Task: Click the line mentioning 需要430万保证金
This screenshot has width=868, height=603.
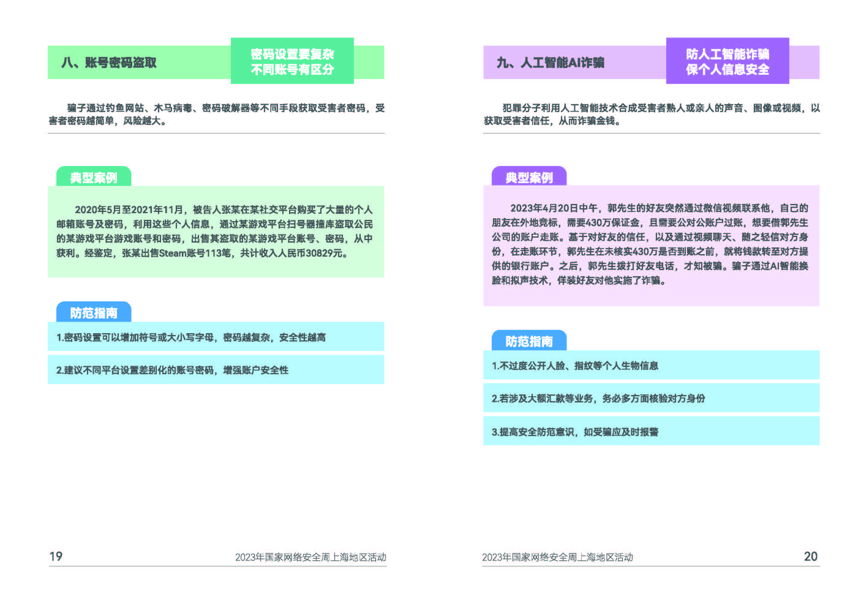Action: [650, 223]
